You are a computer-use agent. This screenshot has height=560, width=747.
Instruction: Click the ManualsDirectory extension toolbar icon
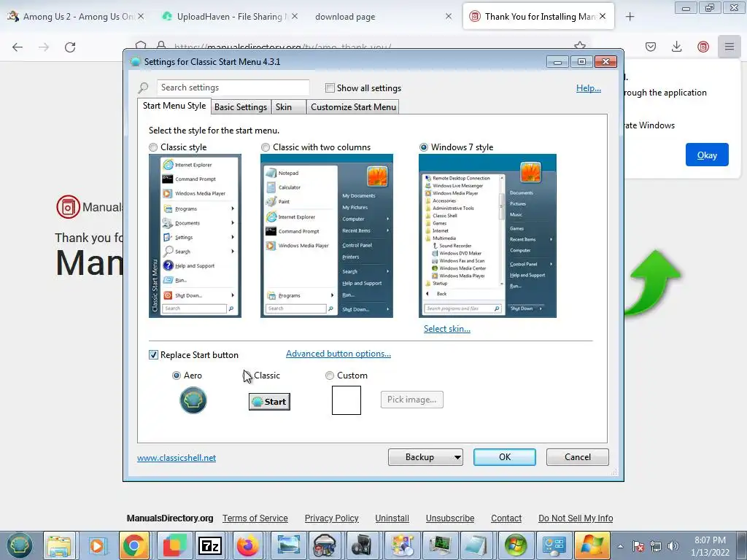point(703,47)
